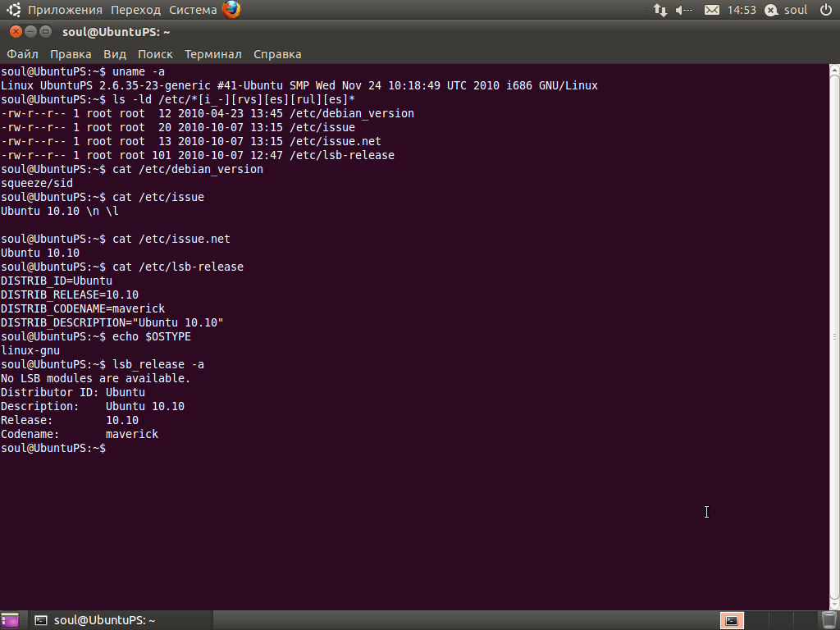This screenshot has height=630, width=840.
Task: Select the highlighted workspace switcher cell
Action: point(732,620)
